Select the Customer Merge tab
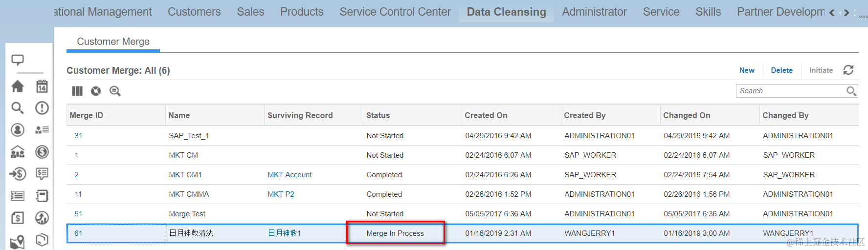This screenshot has width=868, height=250. click(x=113, y=42)
